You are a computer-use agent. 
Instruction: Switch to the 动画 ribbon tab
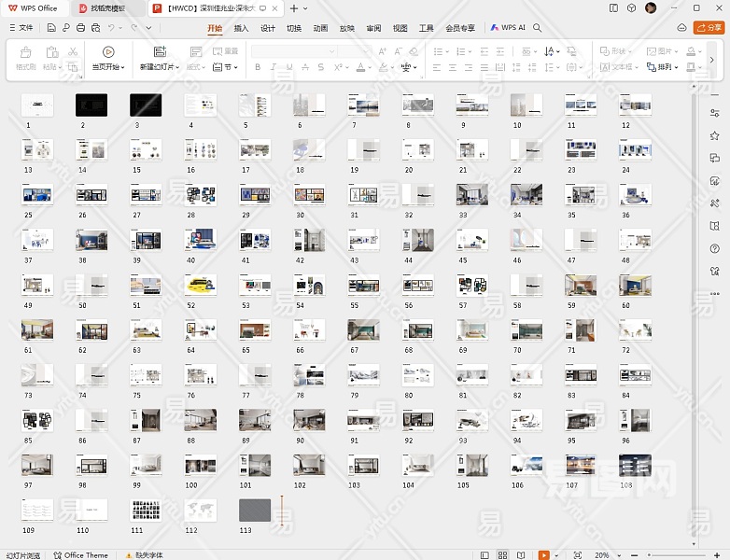tap(320, 28)
